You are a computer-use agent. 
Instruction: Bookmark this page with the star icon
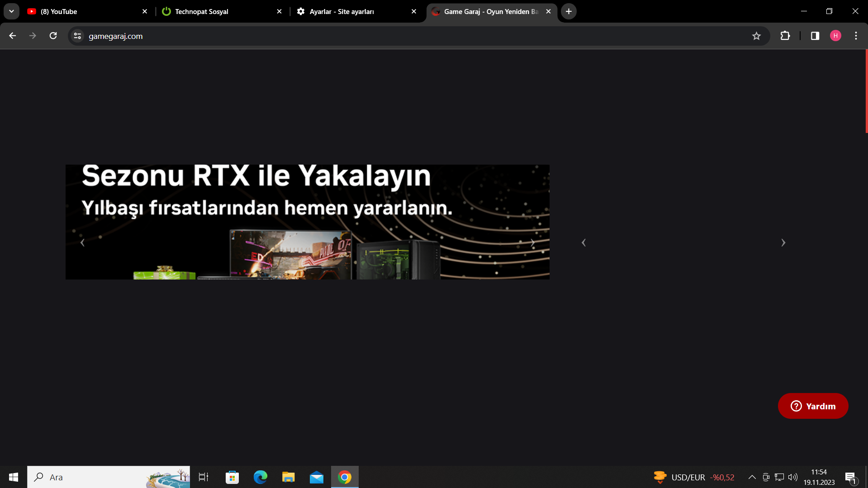click(756, 36)
